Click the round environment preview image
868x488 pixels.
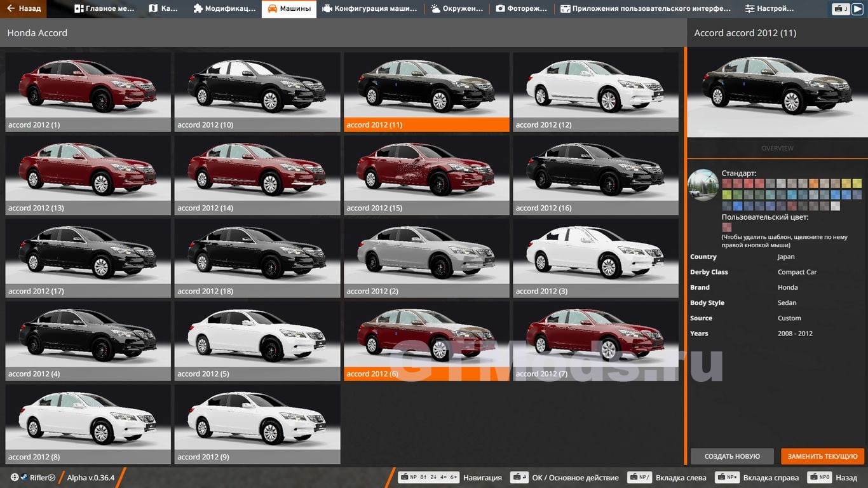pos(703,185)
